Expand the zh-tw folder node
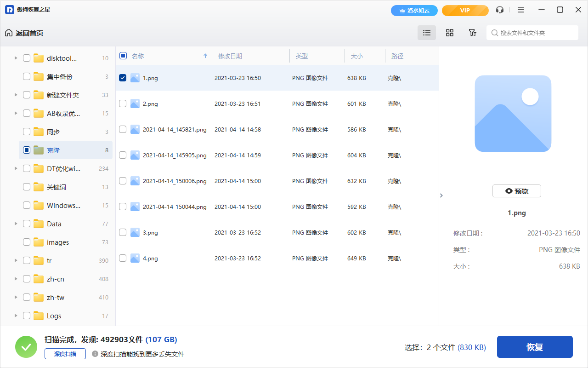588x368 pixels. [16, 297]
